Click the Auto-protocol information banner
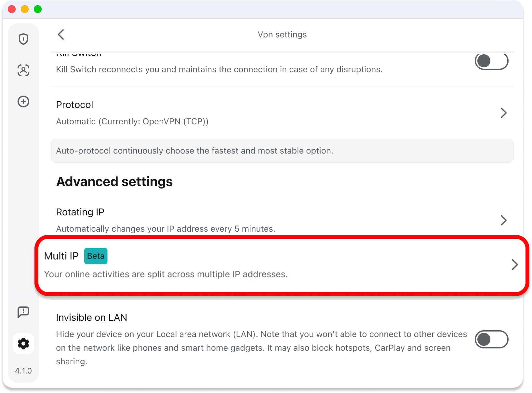 point(282,151)
